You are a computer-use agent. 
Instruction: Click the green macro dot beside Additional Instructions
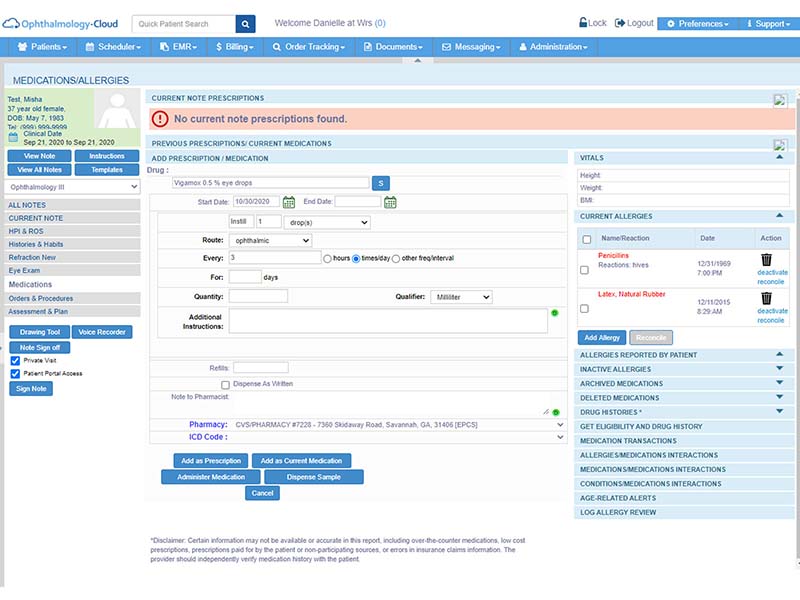556,313
